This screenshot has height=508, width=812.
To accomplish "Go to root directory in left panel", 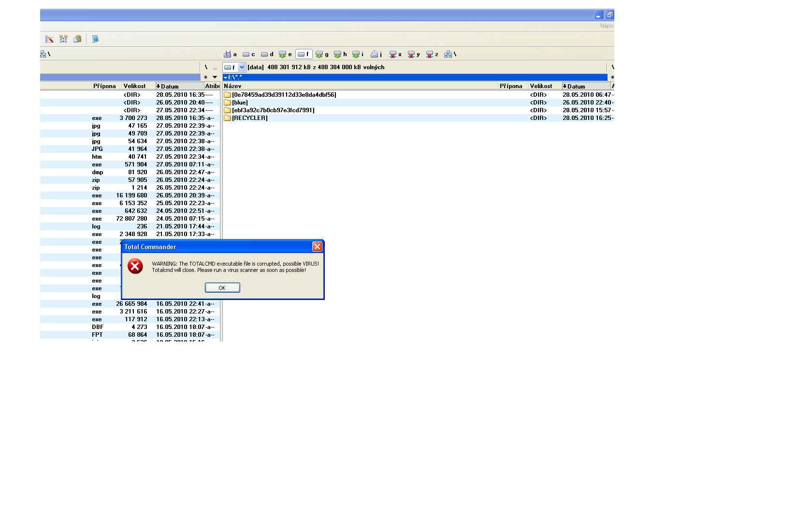I will click(x=206, y=67).
